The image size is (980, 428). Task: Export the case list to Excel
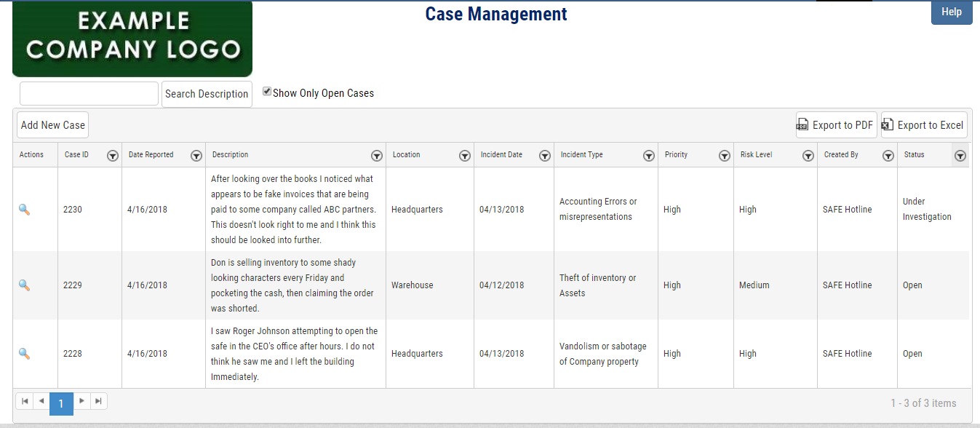[x=923, y=125]
